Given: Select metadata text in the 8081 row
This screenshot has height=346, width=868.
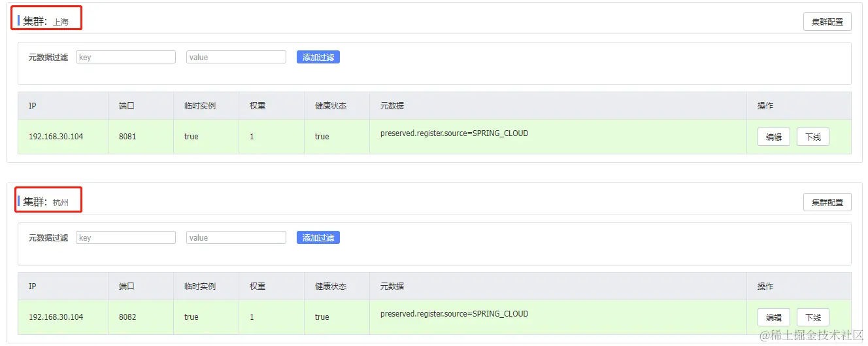Looking at the screenshot, I should point(454,133).
